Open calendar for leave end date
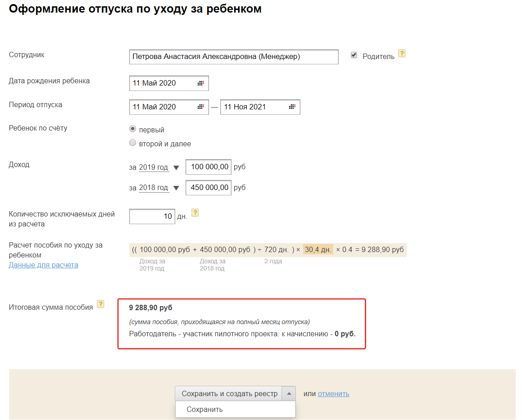This screenshot has width=522, height=420. [292, 107]
